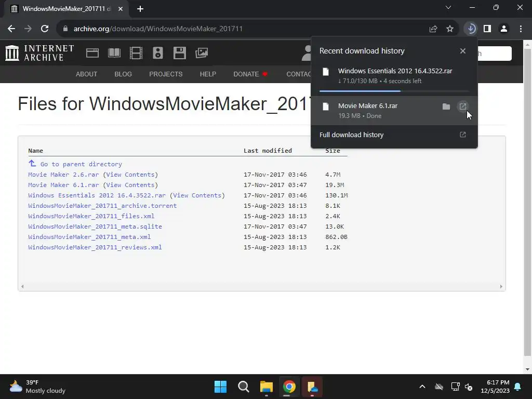Download Movie Maker 6.1.rar from the file list

pos(63,185)
